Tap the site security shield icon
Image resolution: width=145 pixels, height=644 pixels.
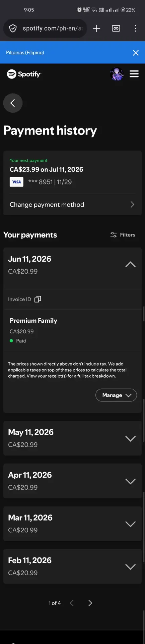13,29
